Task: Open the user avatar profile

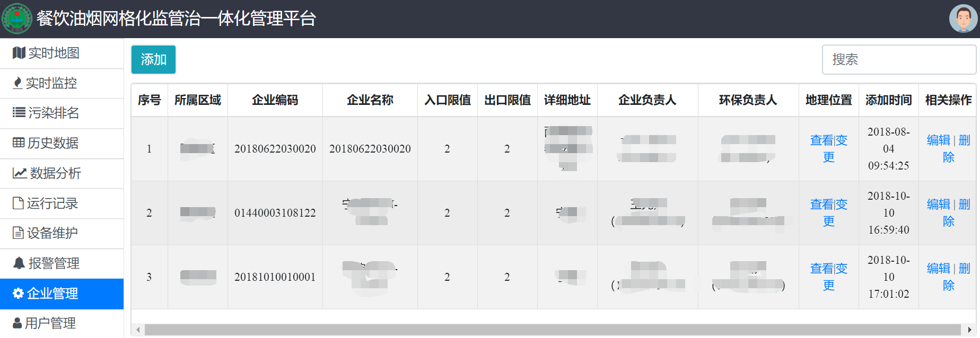Action: (962, 19)
